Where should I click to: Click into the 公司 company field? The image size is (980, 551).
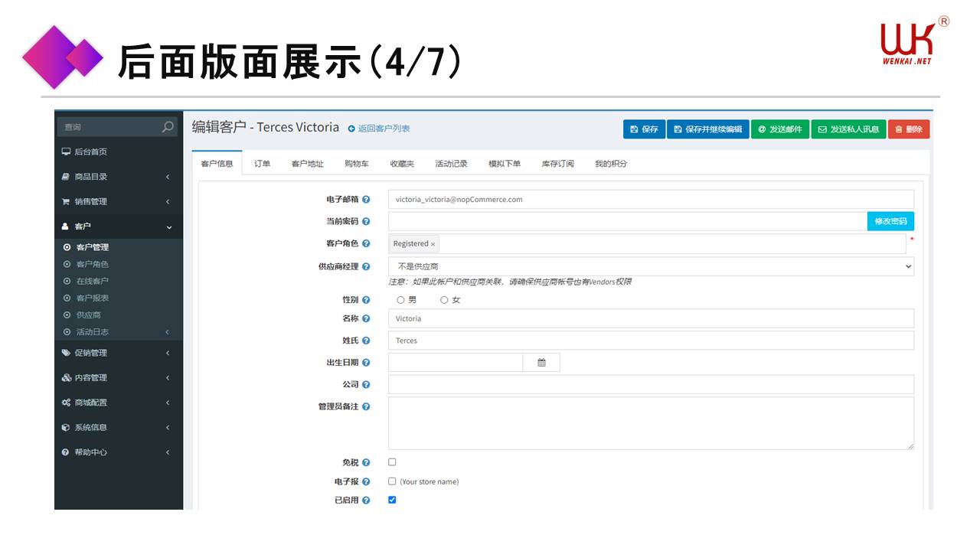pyautogui.click(x=651, y=384)
